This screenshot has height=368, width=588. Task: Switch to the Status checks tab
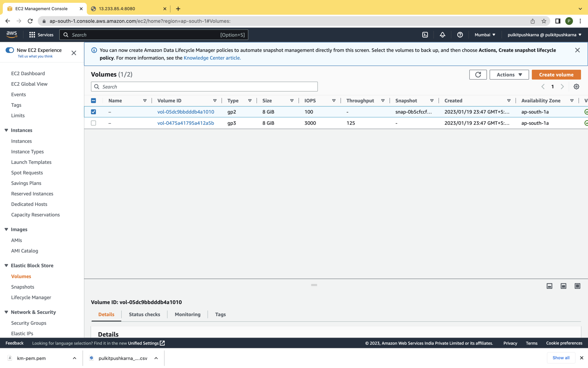144,314
